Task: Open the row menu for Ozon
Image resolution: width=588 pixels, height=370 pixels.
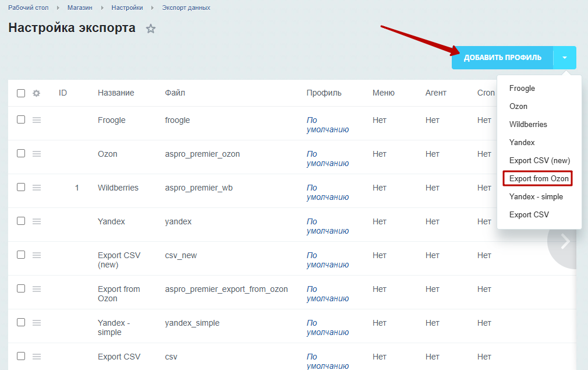Action: (36, 154)
